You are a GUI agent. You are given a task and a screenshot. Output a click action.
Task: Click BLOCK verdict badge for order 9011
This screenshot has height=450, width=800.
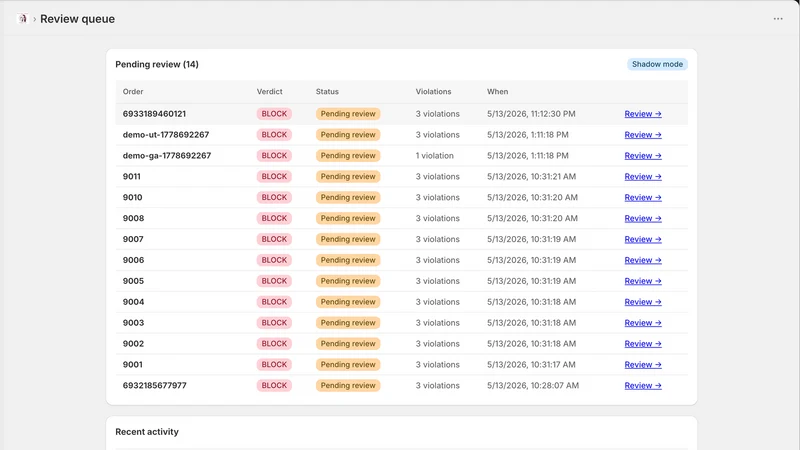click(274, 177)
